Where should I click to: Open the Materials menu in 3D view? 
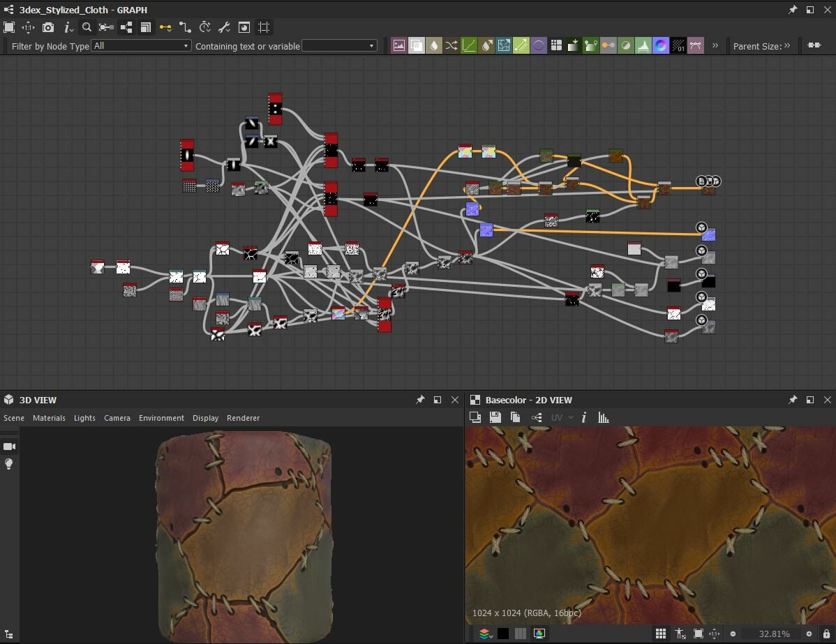tap(49, 418)
